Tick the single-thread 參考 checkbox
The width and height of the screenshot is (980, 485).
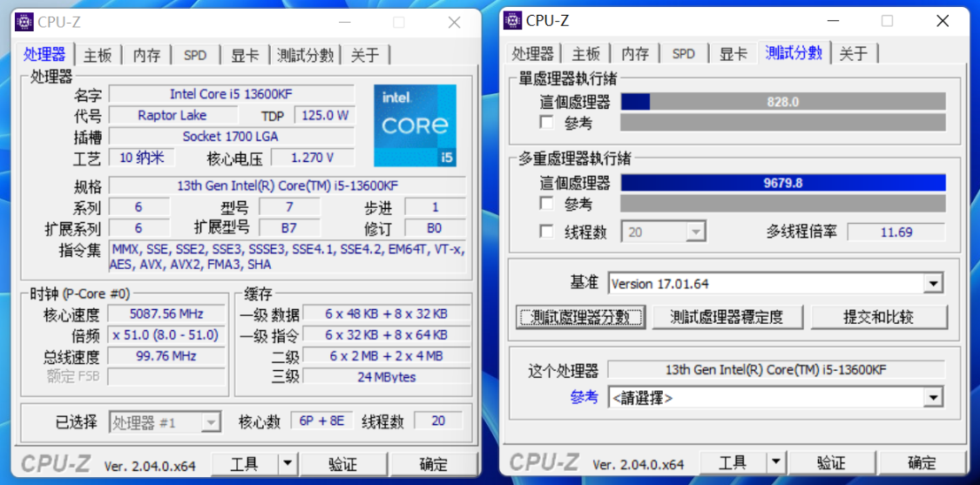(547, 123)
